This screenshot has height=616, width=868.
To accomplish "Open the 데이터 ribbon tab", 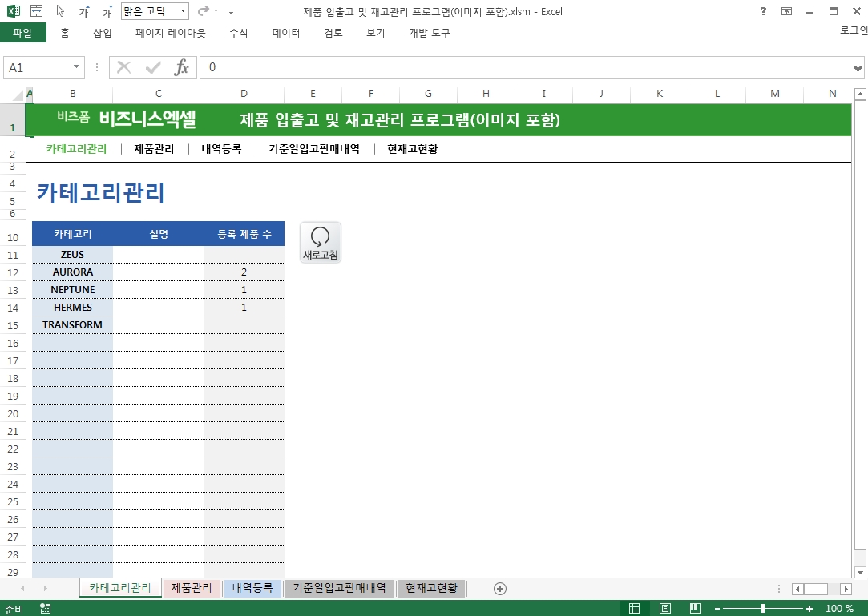I will click(286, 33).
